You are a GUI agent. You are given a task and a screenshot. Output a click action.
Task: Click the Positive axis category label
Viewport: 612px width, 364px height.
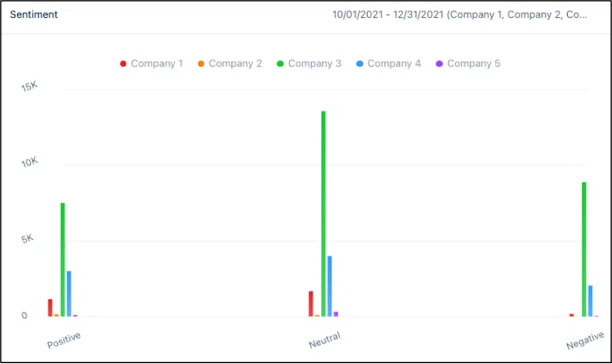(64, 340)
